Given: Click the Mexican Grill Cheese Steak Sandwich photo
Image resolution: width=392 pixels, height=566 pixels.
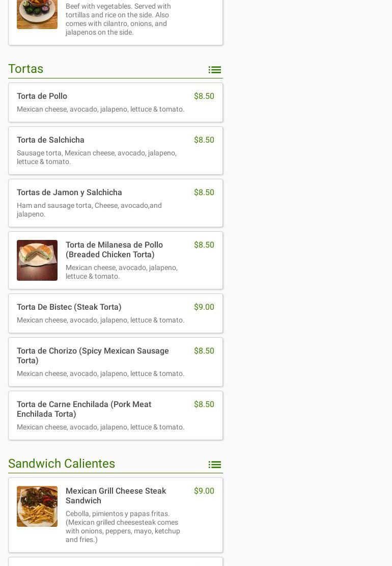Looking at the screenshot, I should coord(37,506).
